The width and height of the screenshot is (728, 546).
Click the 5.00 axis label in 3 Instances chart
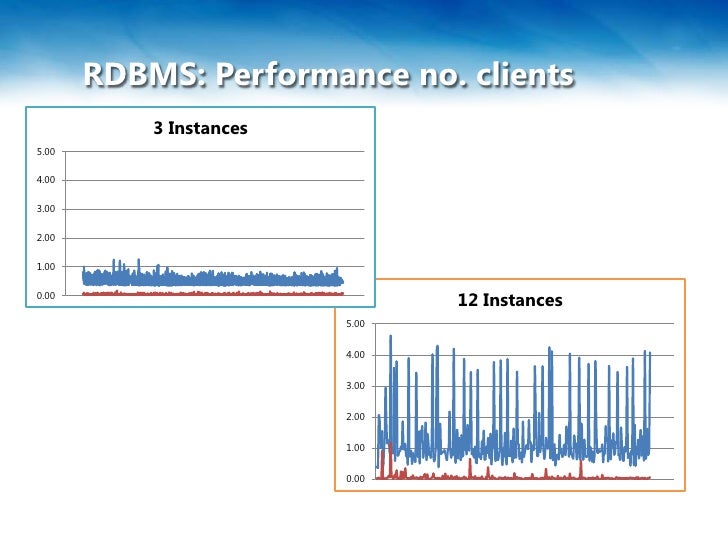coord(46,151)
